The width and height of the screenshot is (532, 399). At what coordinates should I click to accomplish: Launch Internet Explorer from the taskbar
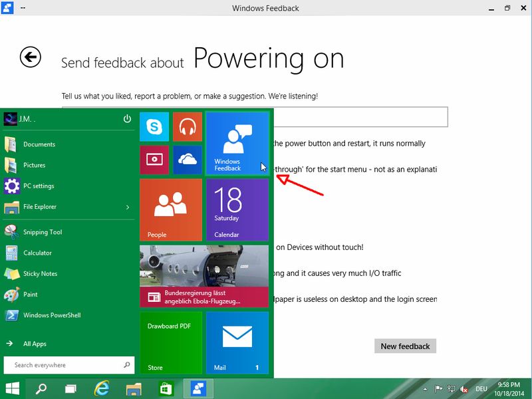tap(102, 388)
